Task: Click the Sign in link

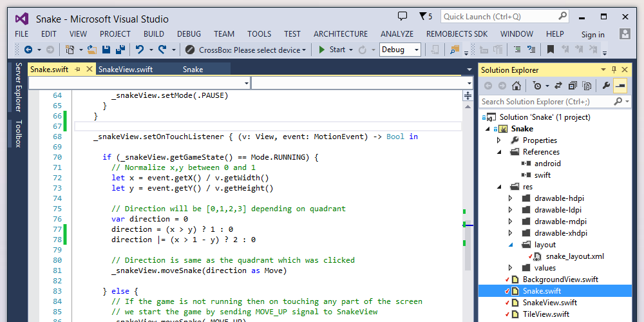Action: 592,35
